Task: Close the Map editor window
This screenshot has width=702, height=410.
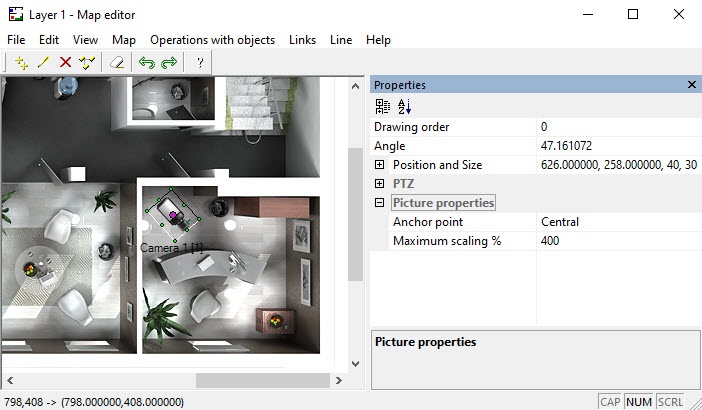Action: (679, 14)
